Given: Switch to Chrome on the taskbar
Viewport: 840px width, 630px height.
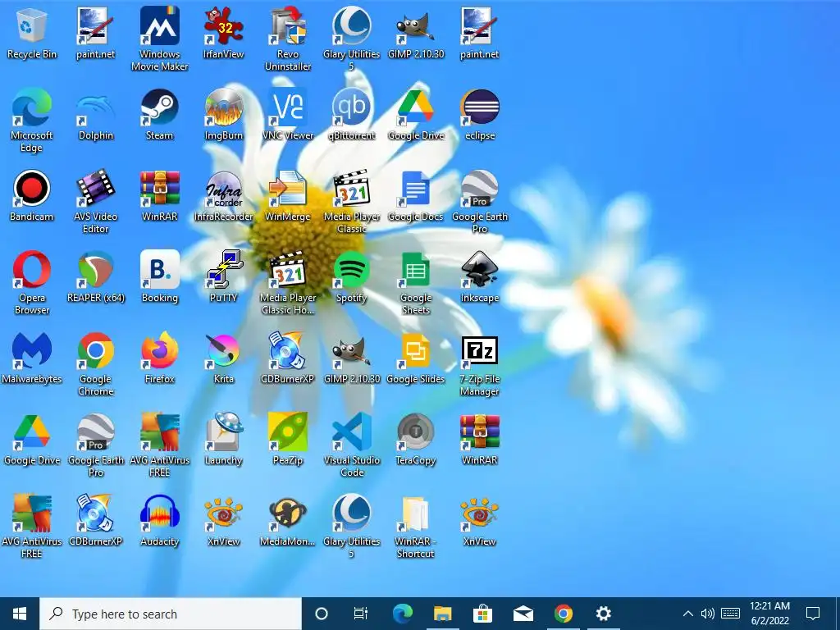Looking at the screenshot, I should pos(563,614).
